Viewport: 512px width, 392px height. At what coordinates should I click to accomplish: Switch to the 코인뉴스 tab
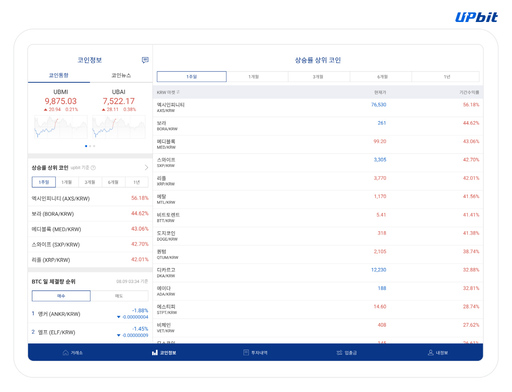[121, 75]
